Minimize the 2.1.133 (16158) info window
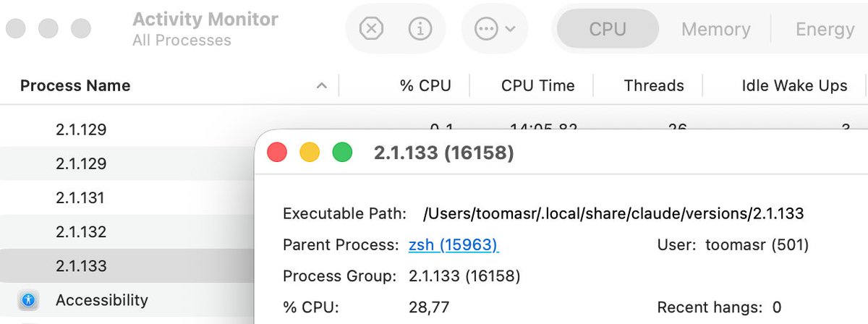Image resolution: width=868 pixels, height=324 pixels. pyautogui.click(x=310, y=153)
